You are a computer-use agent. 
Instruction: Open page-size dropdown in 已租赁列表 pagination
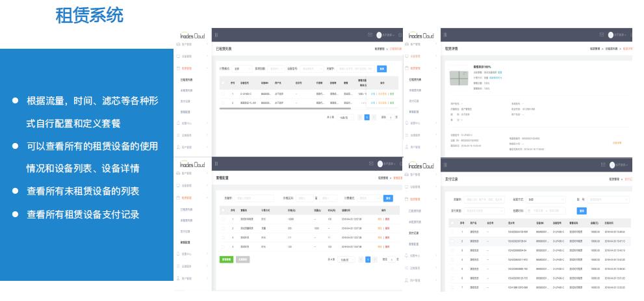click(x=346, y=118)
